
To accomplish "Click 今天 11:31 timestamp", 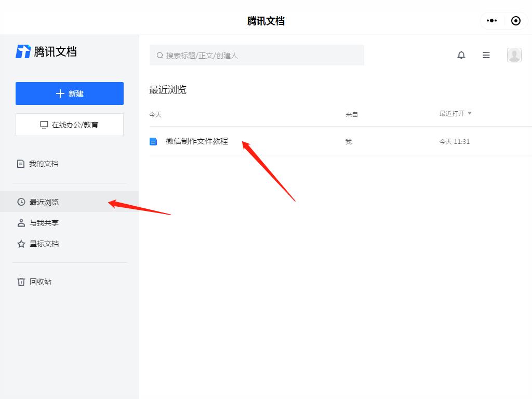I will coord(454,141).
